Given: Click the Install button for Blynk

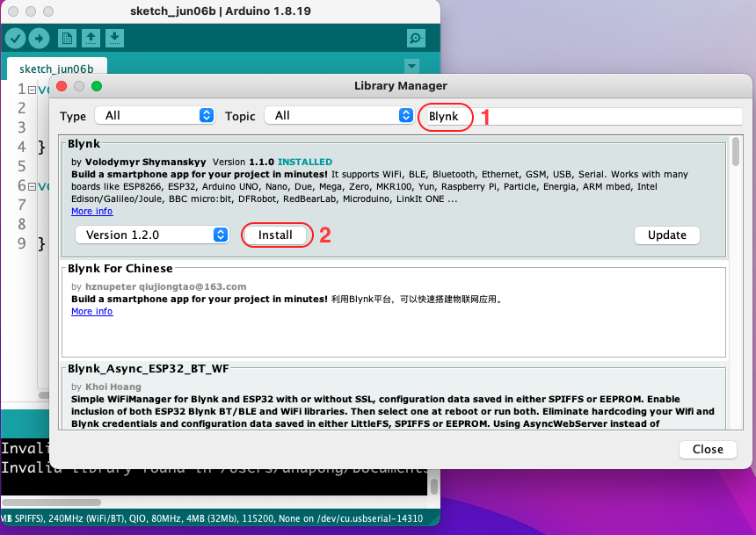Looking at the screenshot, I should [275, 235].
